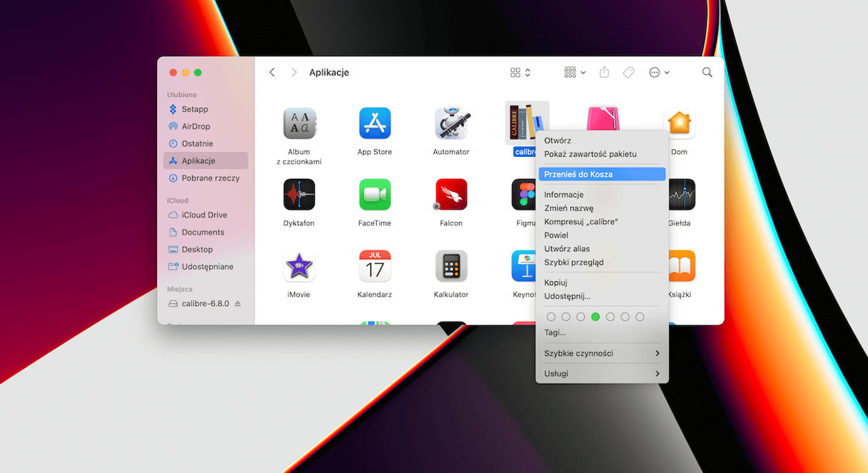
Task: Open the more actions ellipsis dropdown
Action: coord(659,73)
